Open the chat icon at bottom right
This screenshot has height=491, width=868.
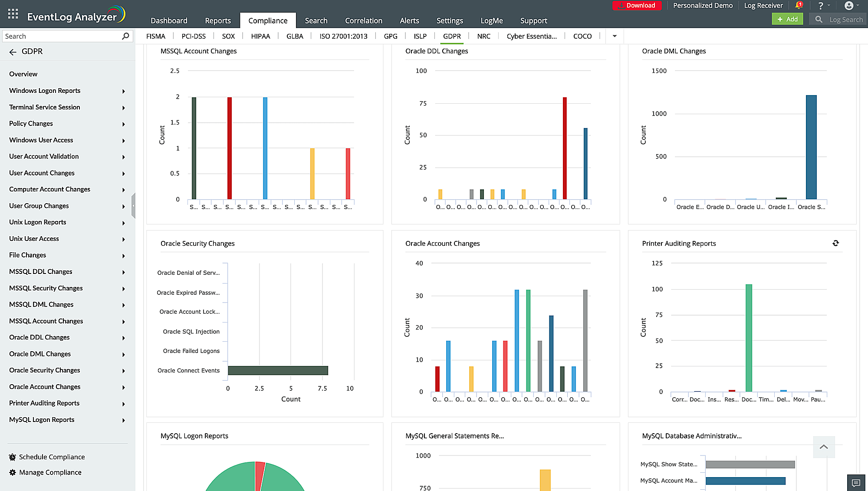(x=856, y=483)
